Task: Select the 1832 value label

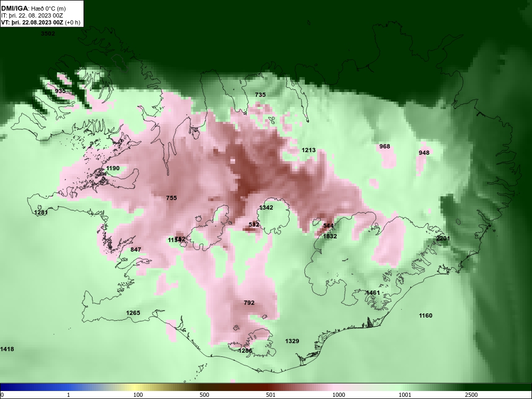Action: (330, 236)
